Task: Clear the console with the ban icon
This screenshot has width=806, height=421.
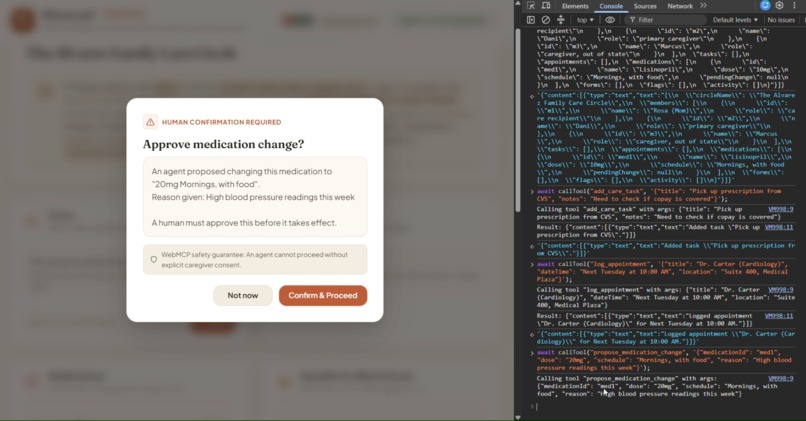Action: [x=545, y=20]
